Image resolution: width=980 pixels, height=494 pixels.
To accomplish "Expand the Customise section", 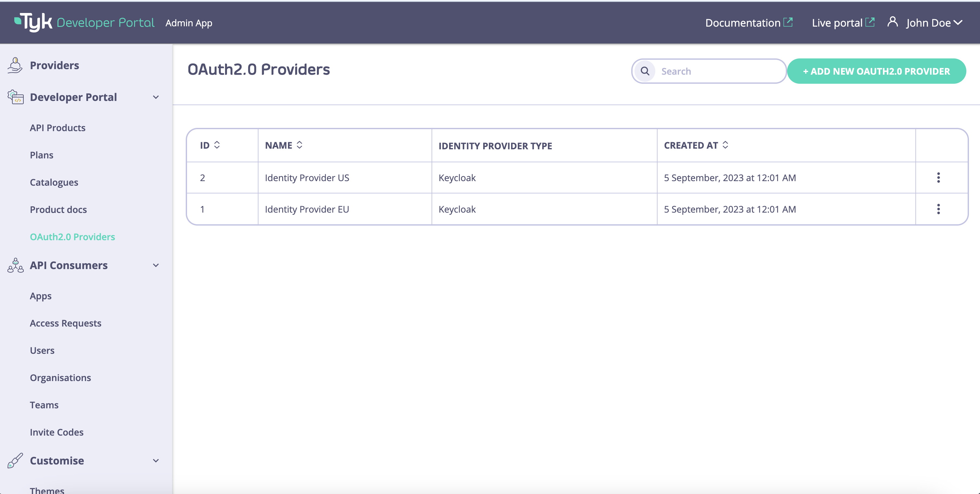I will (156, 461).
